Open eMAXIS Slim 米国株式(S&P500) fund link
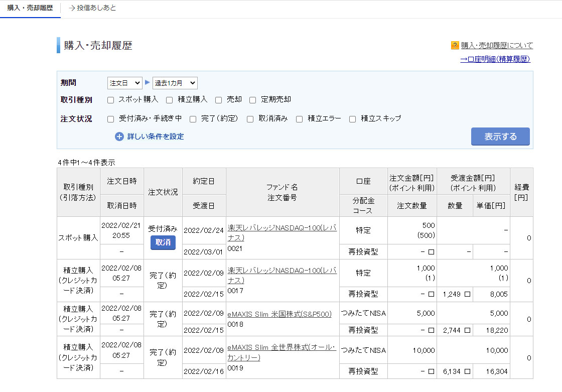 pos(279,314)
